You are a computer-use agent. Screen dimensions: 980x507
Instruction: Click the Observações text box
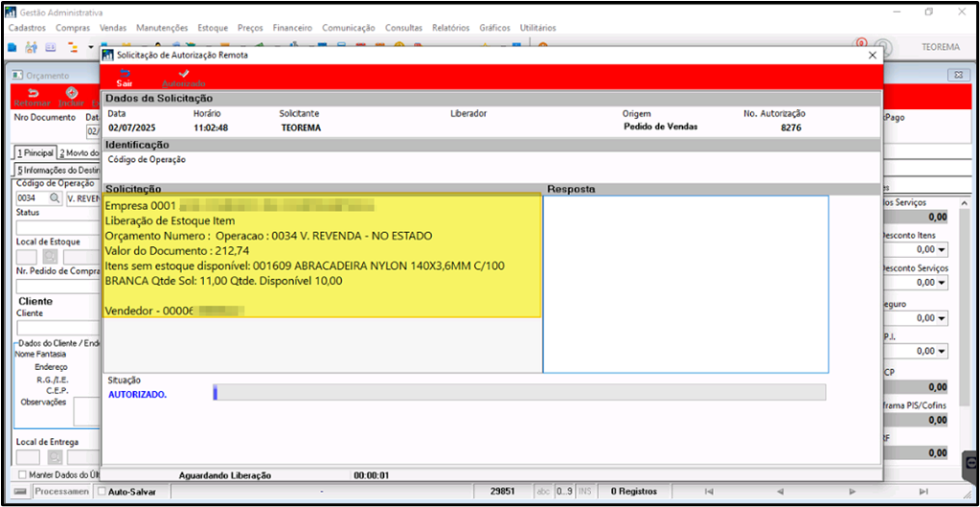(x=87, y=411)
